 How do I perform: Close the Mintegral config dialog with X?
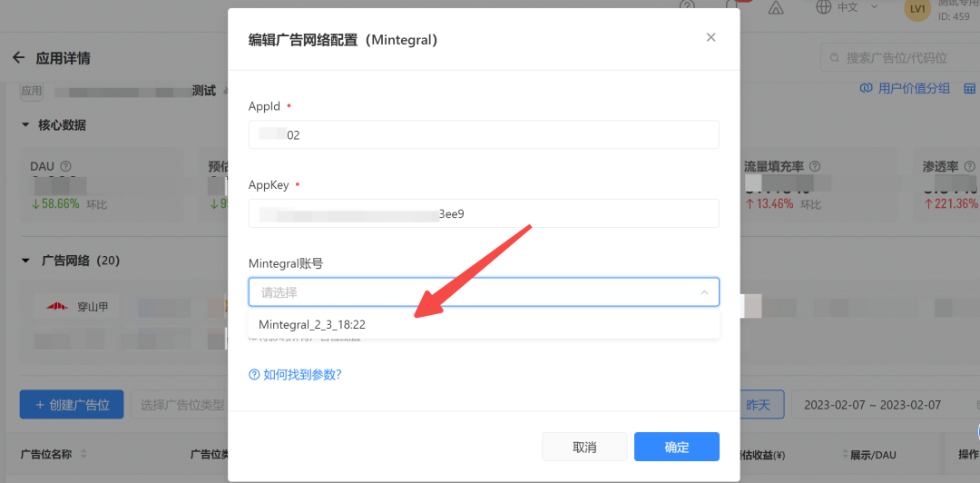(710, 37)
